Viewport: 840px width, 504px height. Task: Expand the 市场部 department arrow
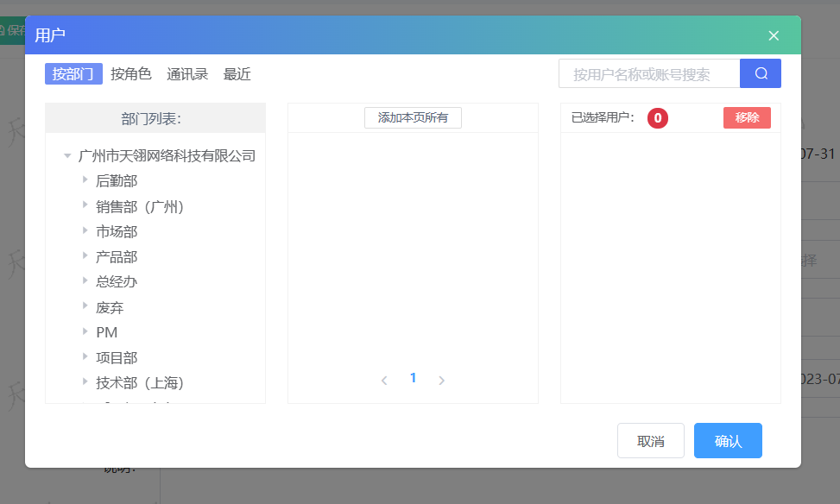[85, 230]
